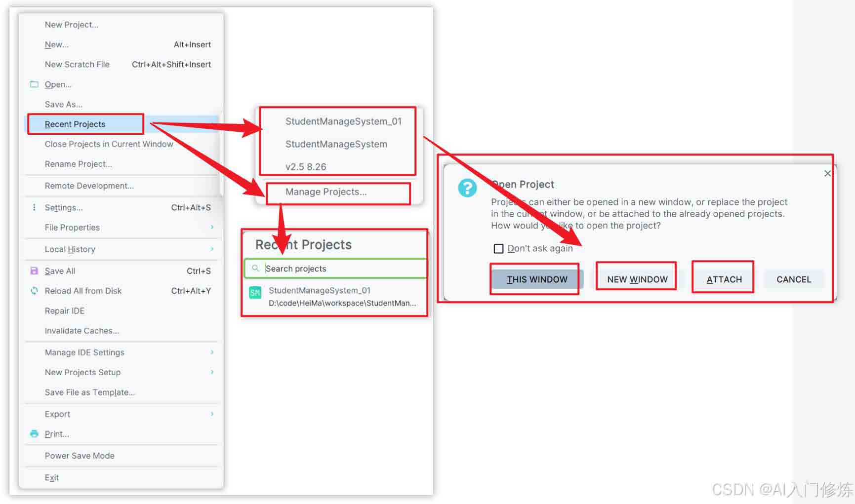Click the printer icon next to Print...
Viewport: 855px width, 504px height.
[x=34, y=434]
